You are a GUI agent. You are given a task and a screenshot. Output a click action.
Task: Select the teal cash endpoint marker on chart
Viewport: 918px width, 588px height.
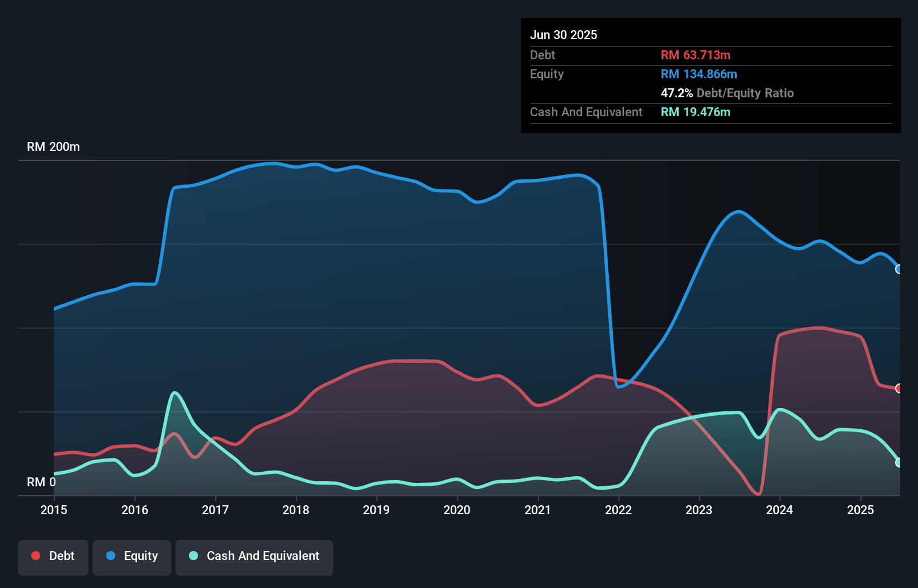(x=898, y=463)
